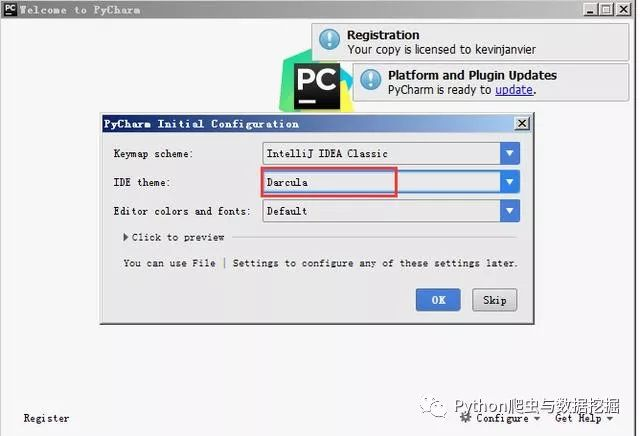Screen dimensions: 640x436
Task: Click the Editor colors and fonts label
Action: coord(182,211)
